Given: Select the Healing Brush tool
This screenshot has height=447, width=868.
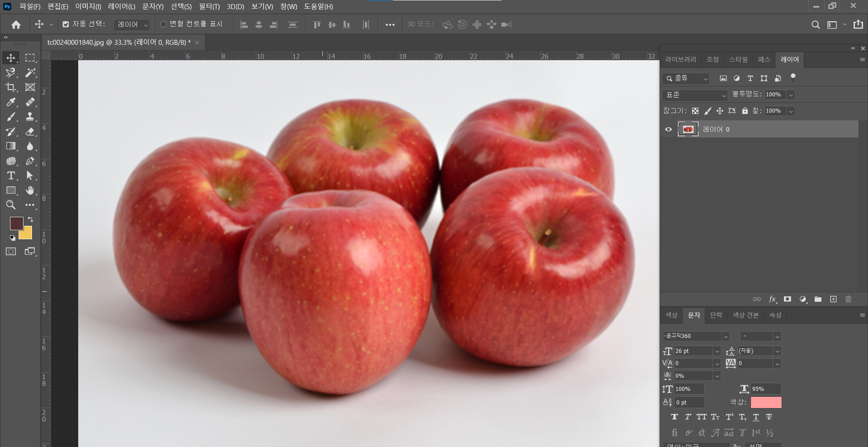Looking at the screenshot, I should tap(30, 102).
